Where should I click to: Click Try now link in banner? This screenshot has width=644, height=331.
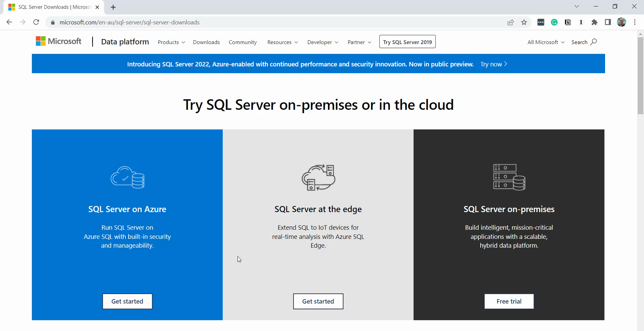pyautogui.click(x=493, y=64)
